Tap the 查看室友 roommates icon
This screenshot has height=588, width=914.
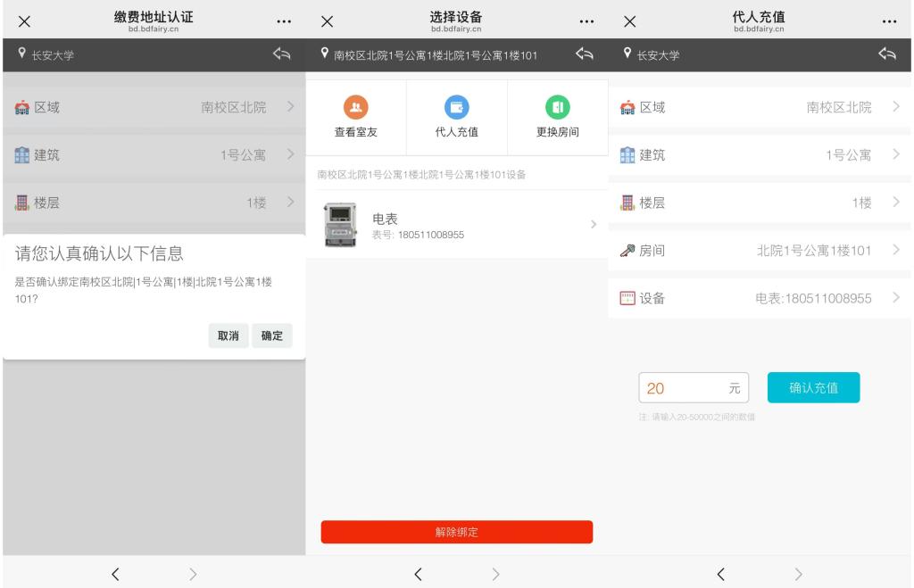355,108
